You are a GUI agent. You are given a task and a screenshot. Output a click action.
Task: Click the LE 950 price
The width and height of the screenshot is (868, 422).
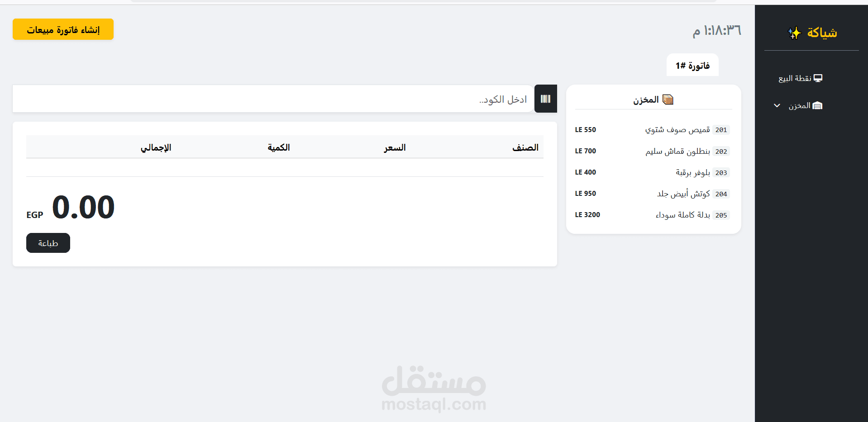[586, 194]
